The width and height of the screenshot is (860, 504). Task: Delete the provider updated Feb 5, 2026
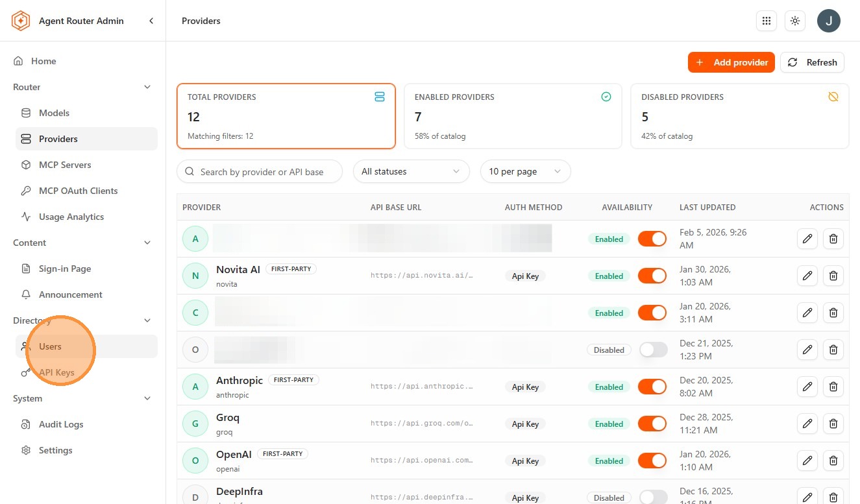click(833, 239)
